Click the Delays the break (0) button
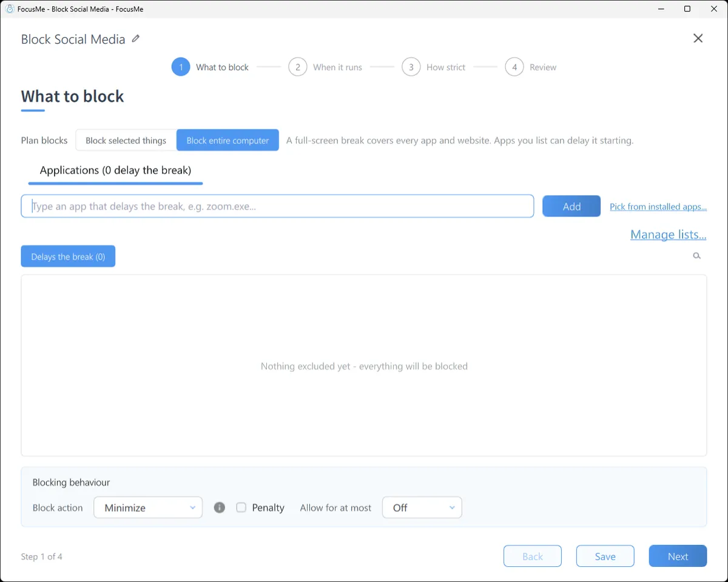 click(x=68, y=256)
